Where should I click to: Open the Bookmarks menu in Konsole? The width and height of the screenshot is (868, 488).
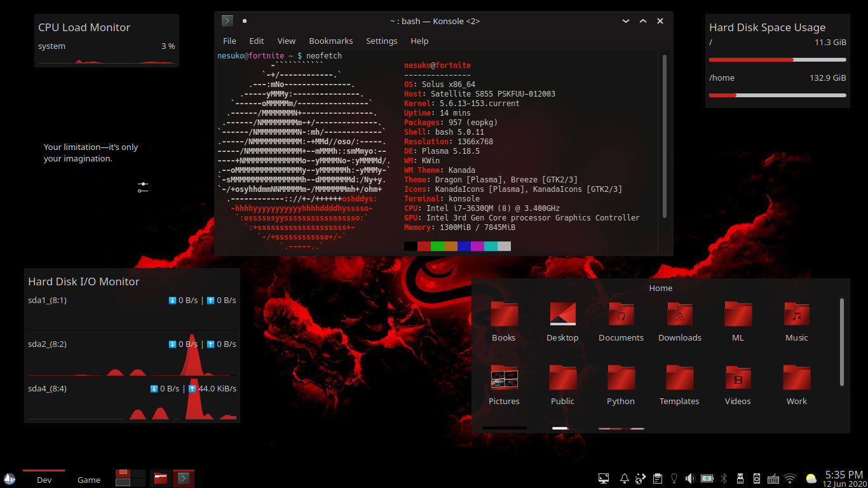pyautogui.click(x=330, y=41)
